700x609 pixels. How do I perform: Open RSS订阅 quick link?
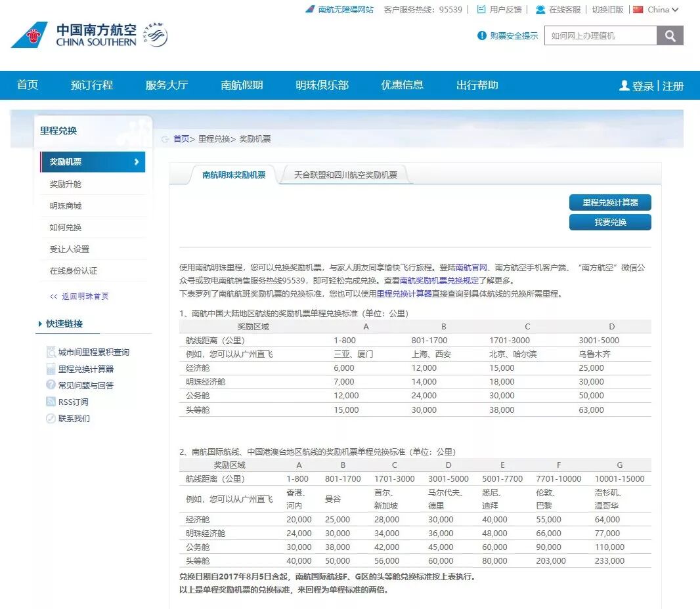click(x=73, y=402)
